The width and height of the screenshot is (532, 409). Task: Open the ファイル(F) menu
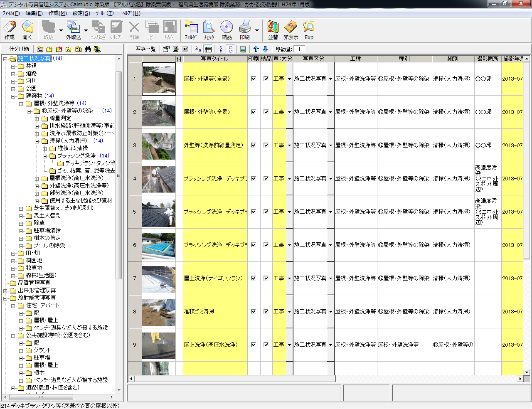click(11, 13)
